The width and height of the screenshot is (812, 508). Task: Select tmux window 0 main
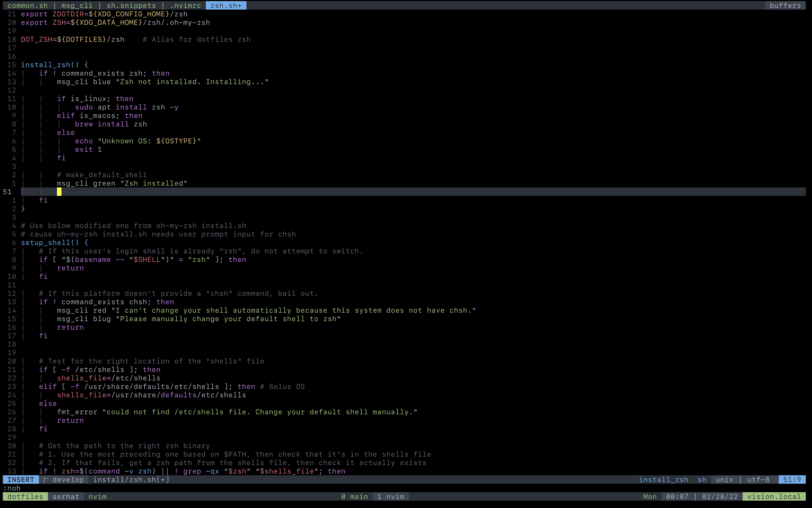pos(354,497)
